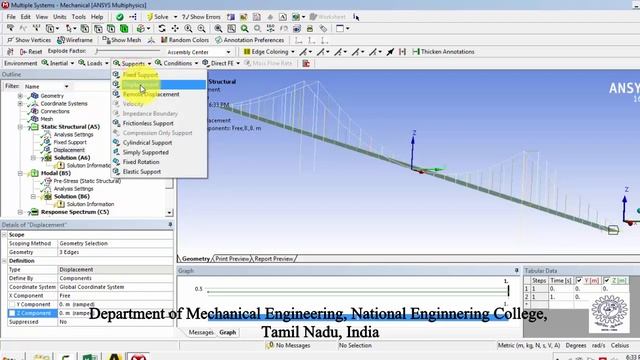Toggle the Z Component parameter checkbox
The image size is (640, 360).
click(12, 313)
